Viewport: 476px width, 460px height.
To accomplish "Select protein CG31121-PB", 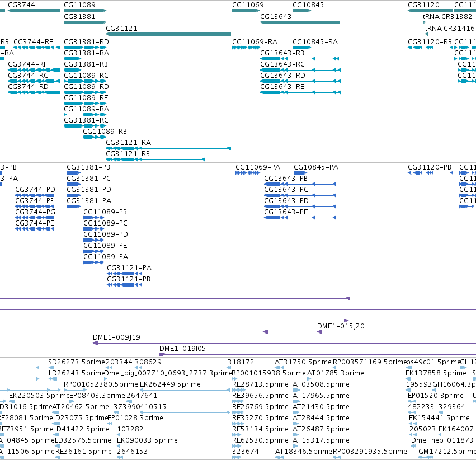I will click(x=125, y=285).
